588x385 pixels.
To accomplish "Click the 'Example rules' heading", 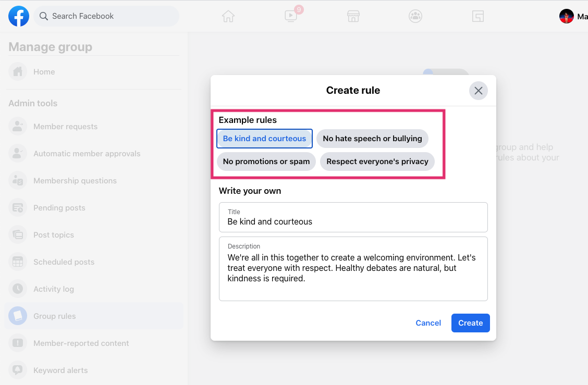I will click(x=248, y=120).
